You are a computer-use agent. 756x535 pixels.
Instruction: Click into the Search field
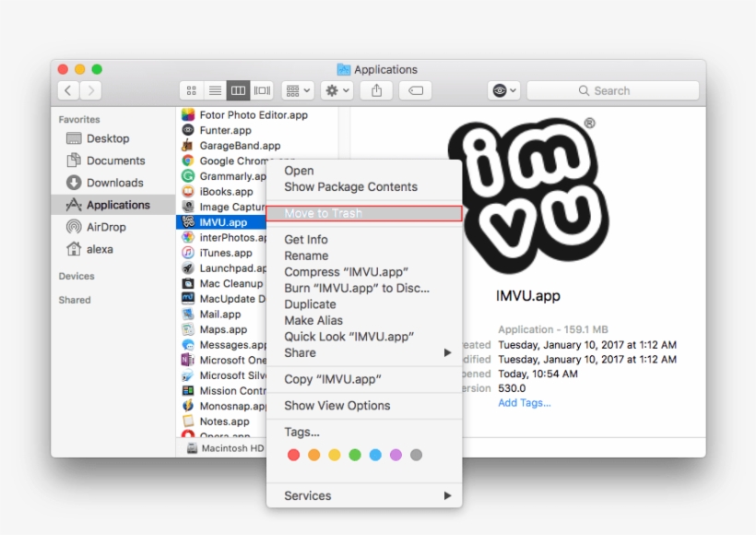tap(613, 90)
